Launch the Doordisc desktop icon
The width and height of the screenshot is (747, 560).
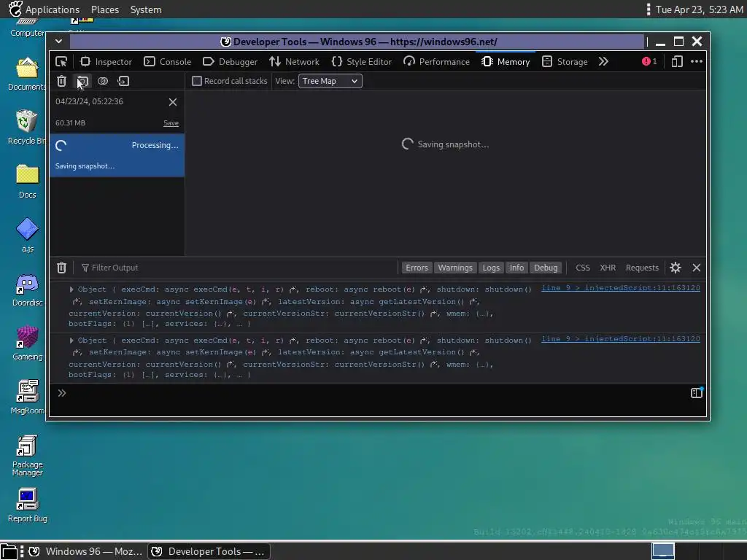click(27, 289)
